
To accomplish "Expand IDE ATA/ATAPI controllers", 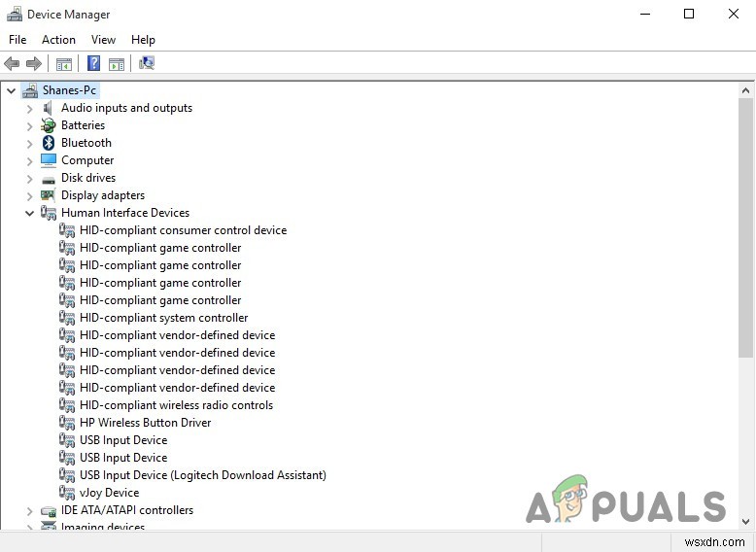I will click(30, 511).
